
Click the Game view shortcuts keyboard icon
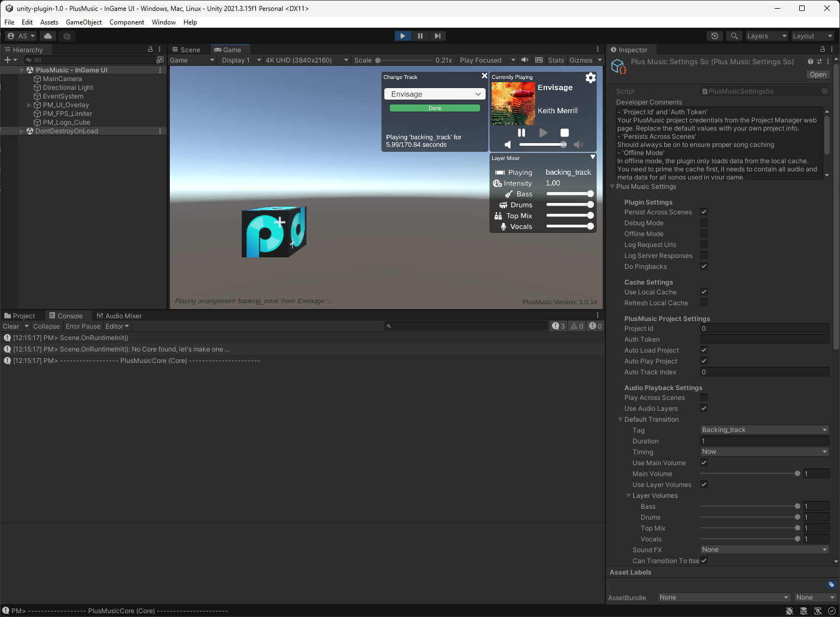tap(539, 60)
